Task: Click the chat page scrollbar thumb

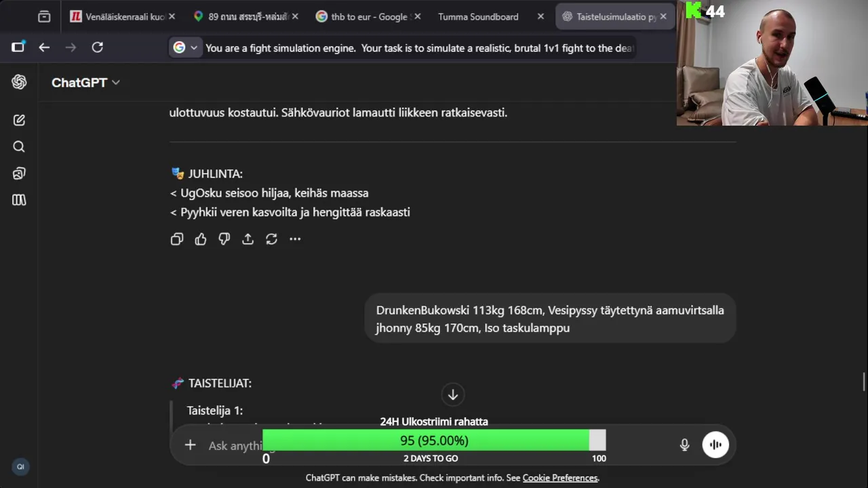Action: [x=863, y=382]
